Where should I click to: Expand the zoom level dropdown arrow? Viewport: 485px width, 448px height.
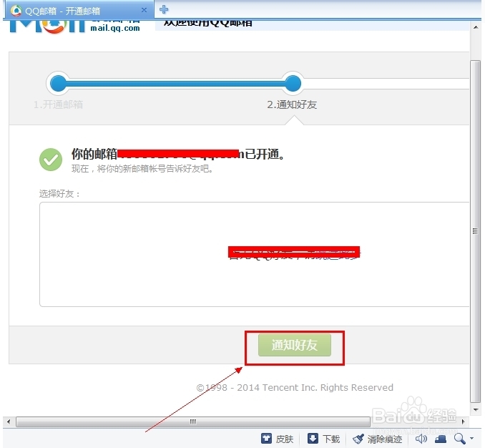(x=471, y=438)
